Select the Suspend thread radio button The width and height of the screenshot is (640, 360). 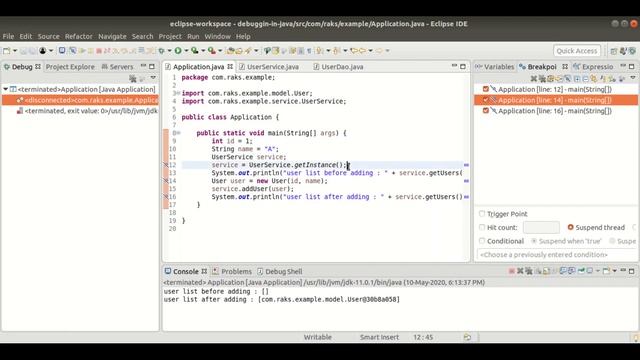pyautogui.click(x=570, y=227)
